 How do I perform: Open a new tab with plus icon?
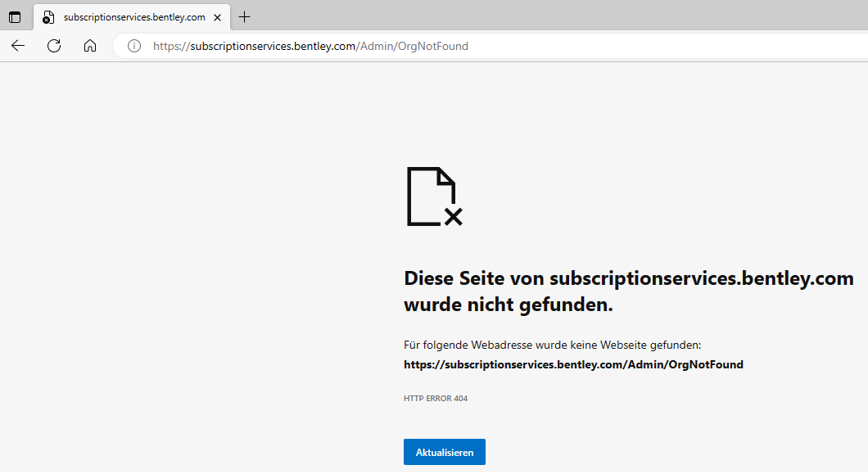pyautogui.click(x=244, y=17)
